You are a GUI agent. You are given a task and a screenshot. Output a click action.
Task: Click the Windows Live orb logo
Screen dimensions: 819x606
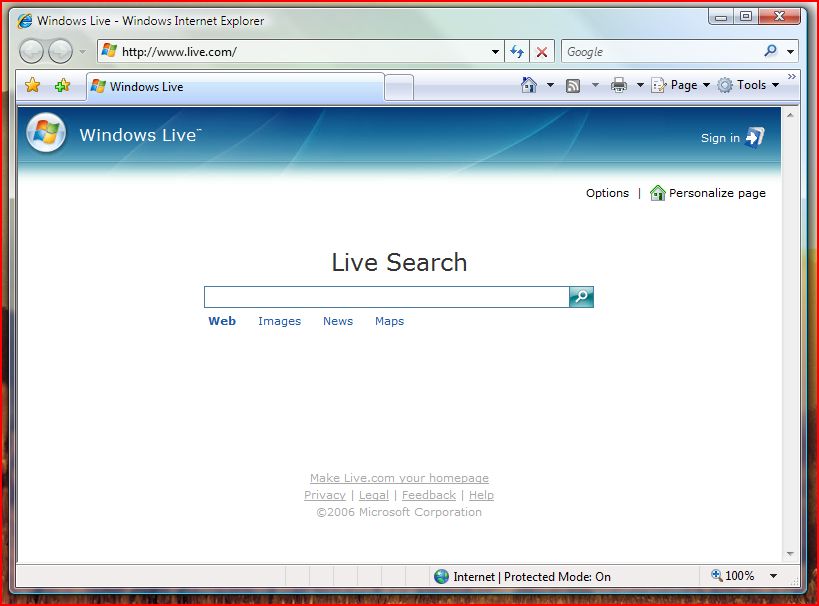pos(46,133)
